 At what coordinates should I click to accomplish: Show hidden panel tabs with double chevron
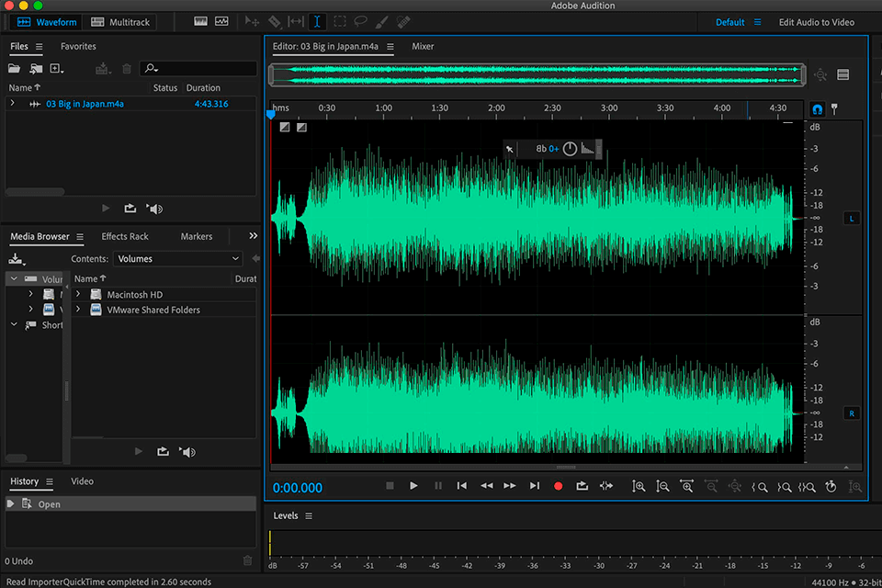point(254,236)
